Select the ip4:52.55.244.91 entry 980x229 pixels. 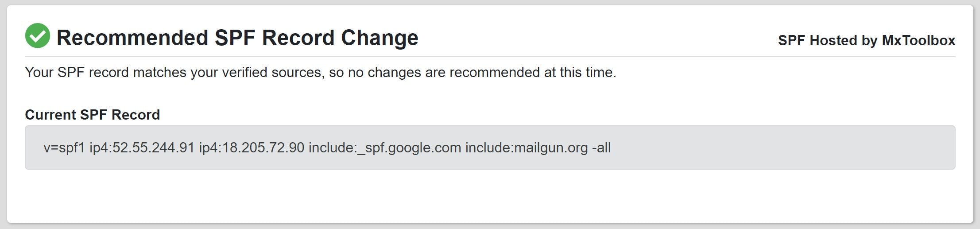[x=142, y=147]
